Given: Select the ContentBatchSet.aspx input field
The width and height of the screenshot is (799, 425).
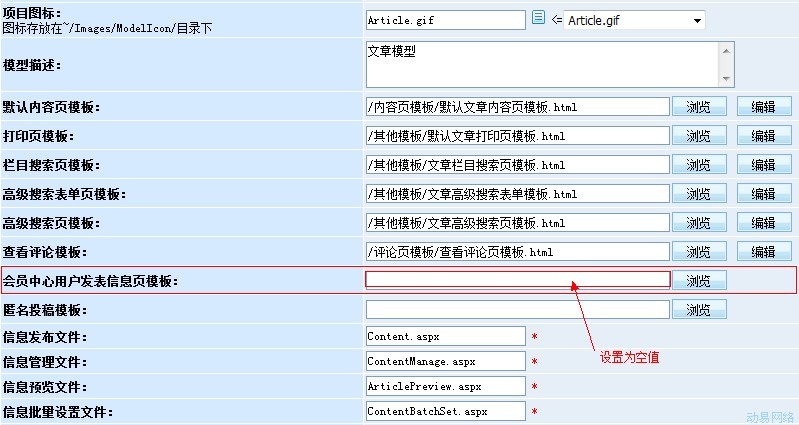Looking at the screenshot, I should (x=445, y=411).
